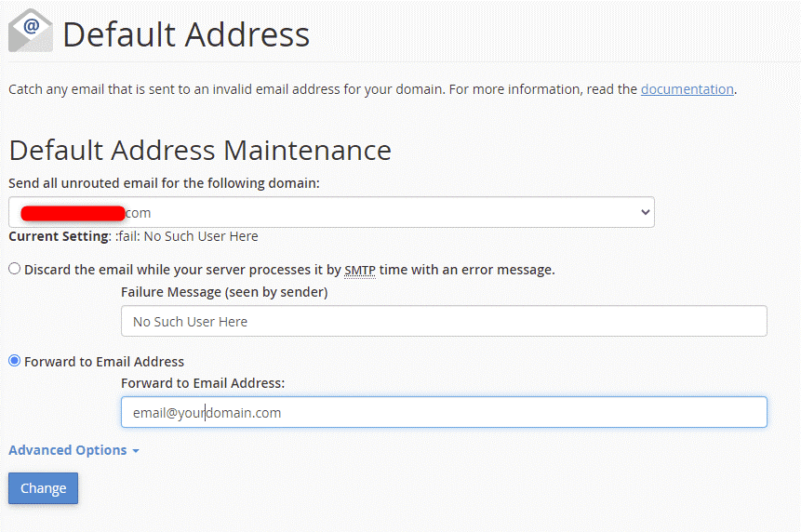Click the 'Current Setting' status text
This screenshot has height=532, width=801.
tap(133, 236)
